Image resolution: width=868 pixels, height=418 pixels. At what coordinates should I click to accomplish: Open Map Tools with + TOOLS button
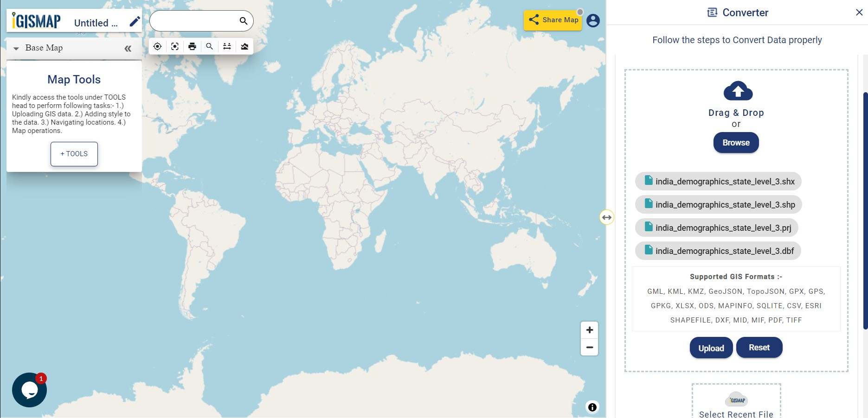pos(74,154)
